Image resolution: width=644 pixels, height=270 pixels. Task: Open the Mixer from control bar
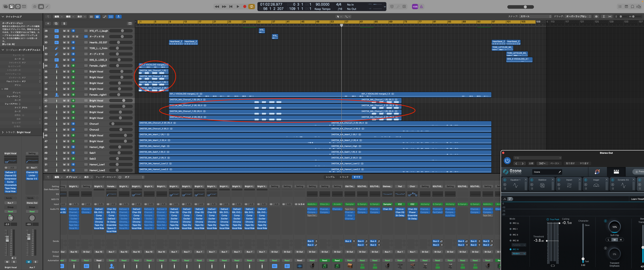[41, 7]
